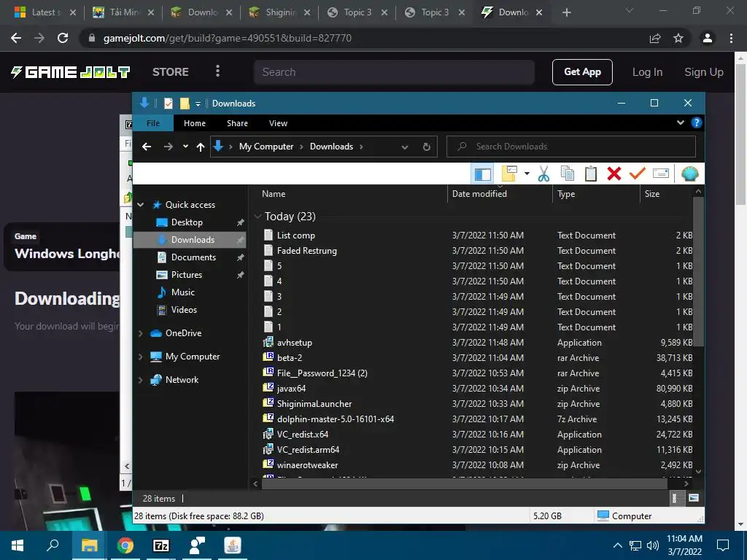This screenshot has height=560, width=747.
Task: Select dolphin-master-5.0-16101-x64 archive
Action: tap(335, 419)
